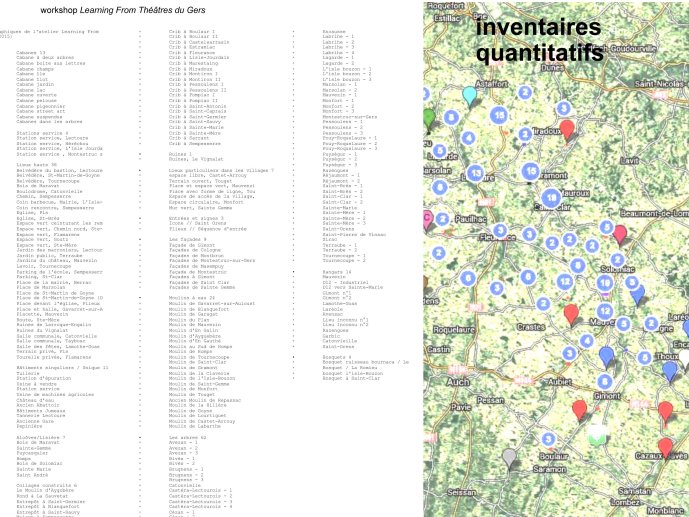689x517 pixels.
Task: Click the 'Saint-Pierre de Tissac' entry
Action: pos(355,234)
